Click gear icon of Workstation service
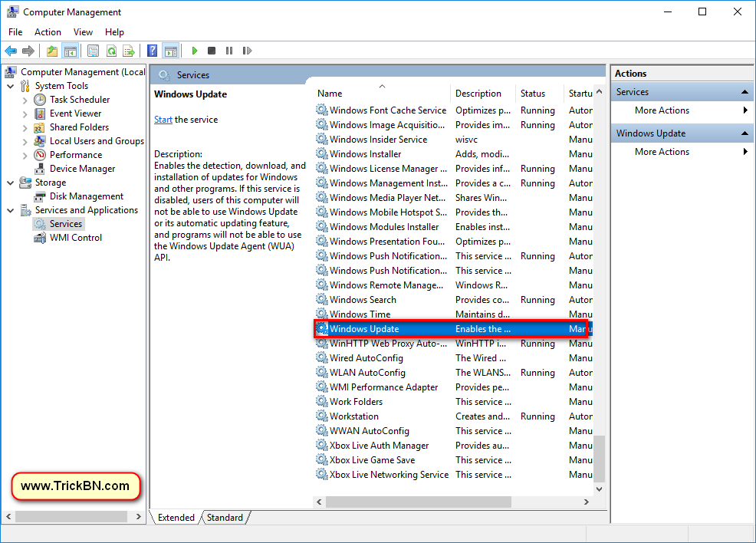Image resolution: width=756 pixels, height=543 pixels. [321, 416]
